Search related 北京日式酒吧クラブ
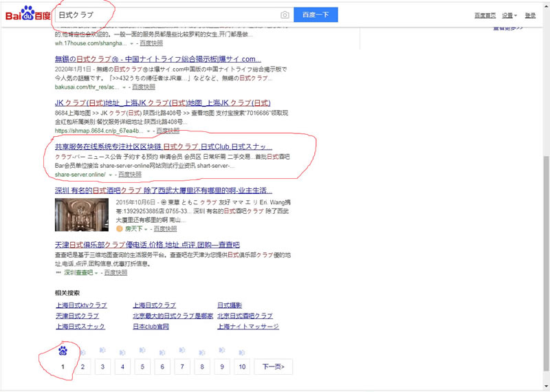The image size is (550, 392). (x=245, y=316)
